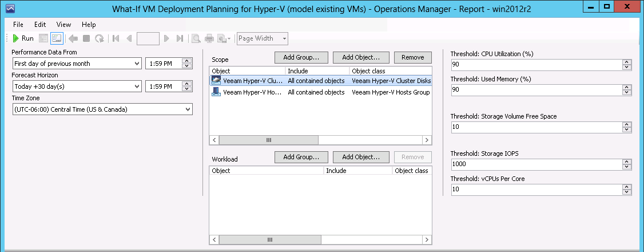The width and height of the screenshot is (644, 252).
Task: Click the Scope list horizontal scrollbar
Action: 320,140
